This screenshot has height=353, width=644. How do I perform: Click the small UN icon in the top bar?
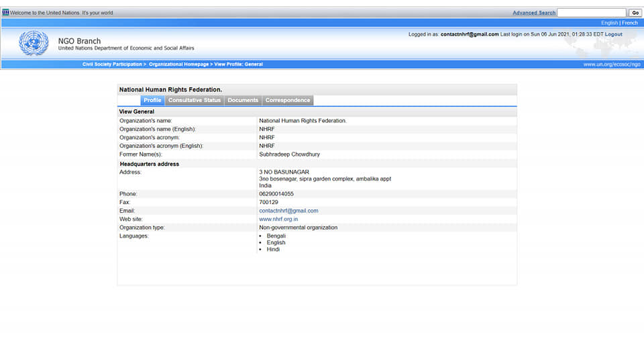click(x=5, y=12)
